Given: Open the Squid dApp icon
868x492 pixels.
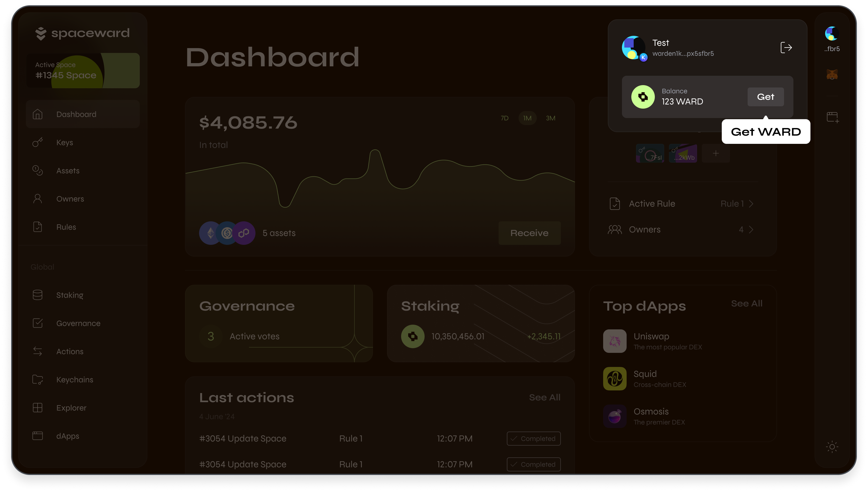Looking at the screenshot, I should coord(615,378).
